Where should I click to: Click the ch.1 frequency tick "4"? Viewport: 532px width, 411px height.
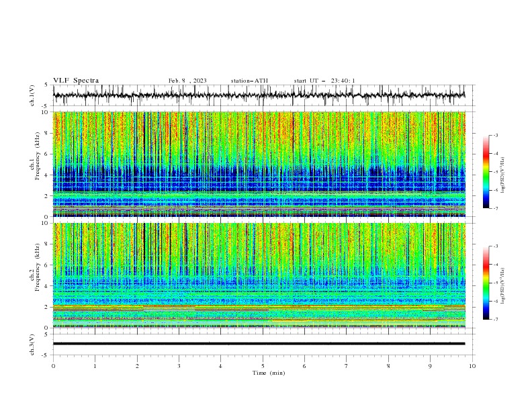coord(46,175)
